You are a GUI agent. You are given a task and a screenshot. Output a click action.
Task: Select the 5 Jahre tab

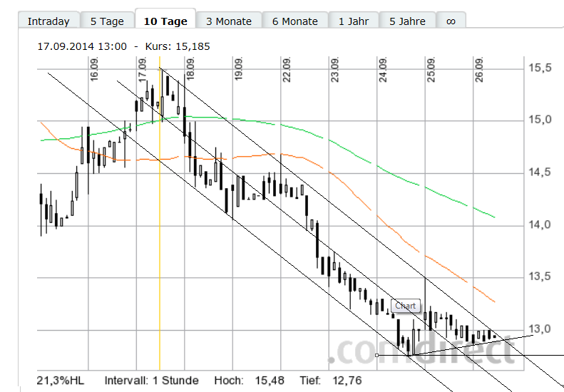(x=408, y=21)
